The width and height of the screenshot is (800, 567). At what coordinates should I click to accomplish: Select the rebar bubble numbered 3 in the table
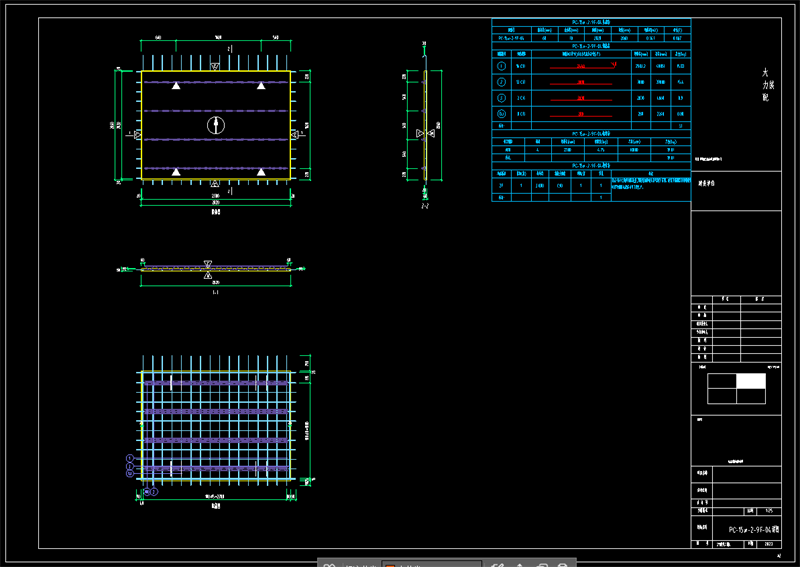click(501, 97)
